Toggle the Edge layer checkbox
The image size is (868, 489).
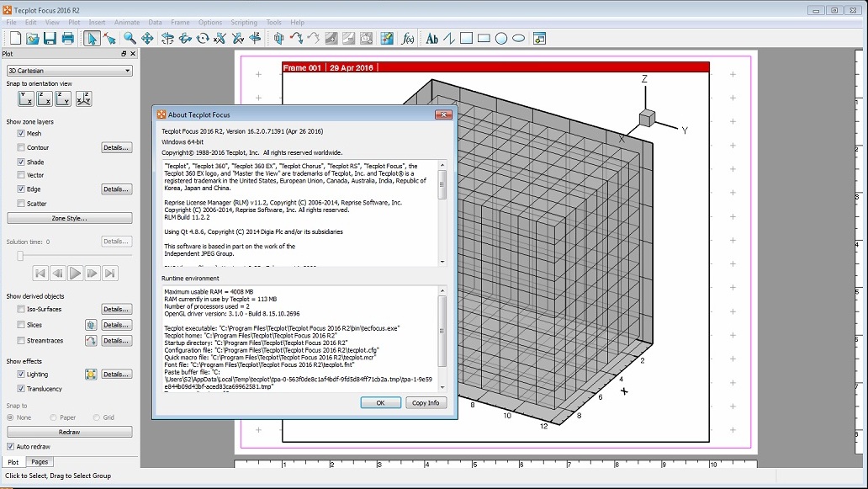click(x=21, y=189)
